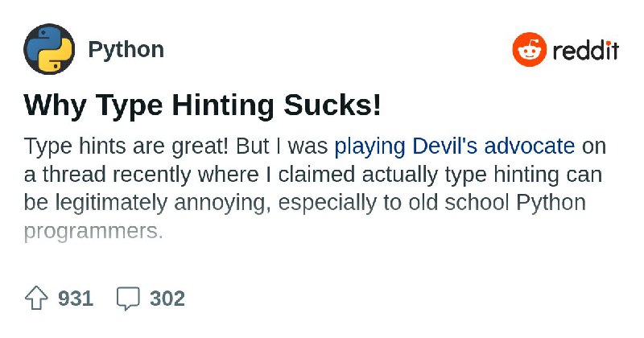Open comments via the speech bubble icon
This screenshot has height=338, width=644.
click(128, 299)
